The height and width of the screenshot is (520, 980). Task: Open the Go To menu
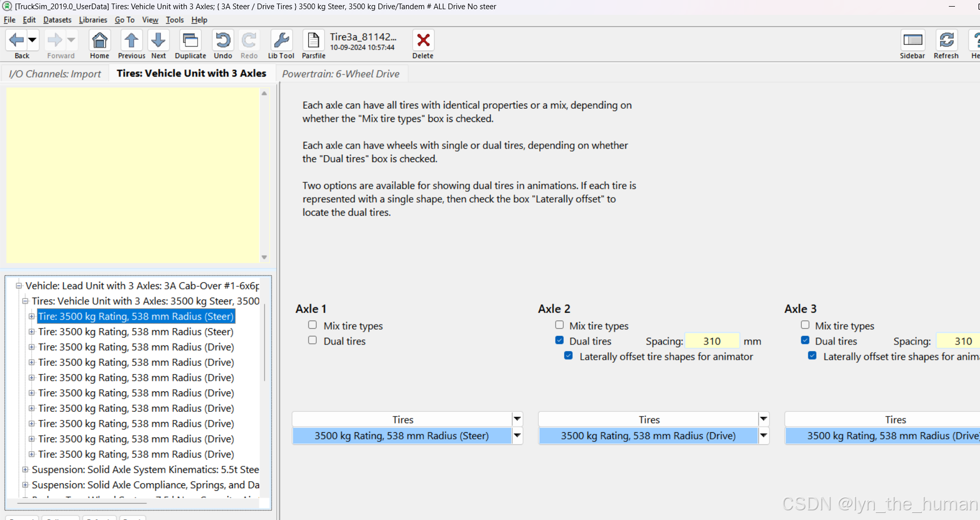125,20
